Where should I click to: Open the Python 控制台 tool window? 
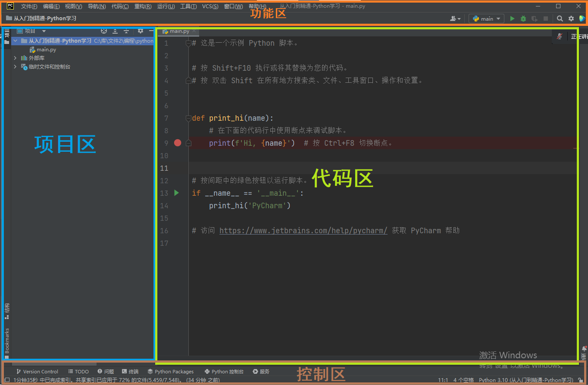click(224, 371)
